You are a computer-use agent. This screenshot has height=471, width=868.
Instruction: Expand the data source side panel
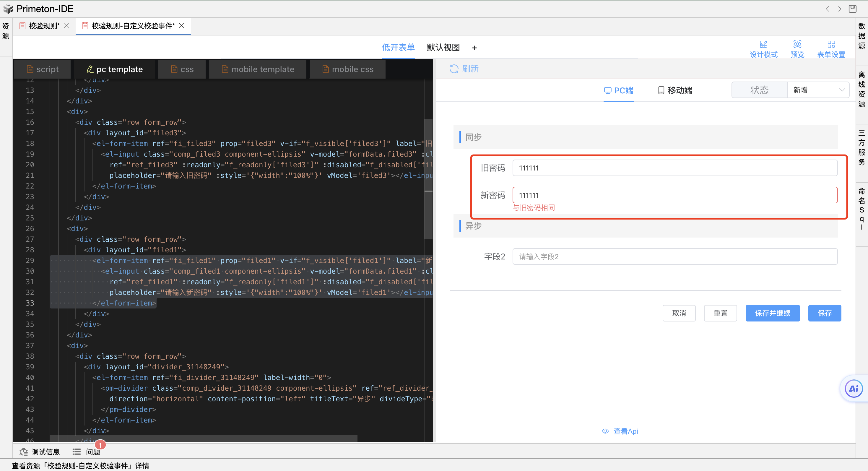click(862, 36)
